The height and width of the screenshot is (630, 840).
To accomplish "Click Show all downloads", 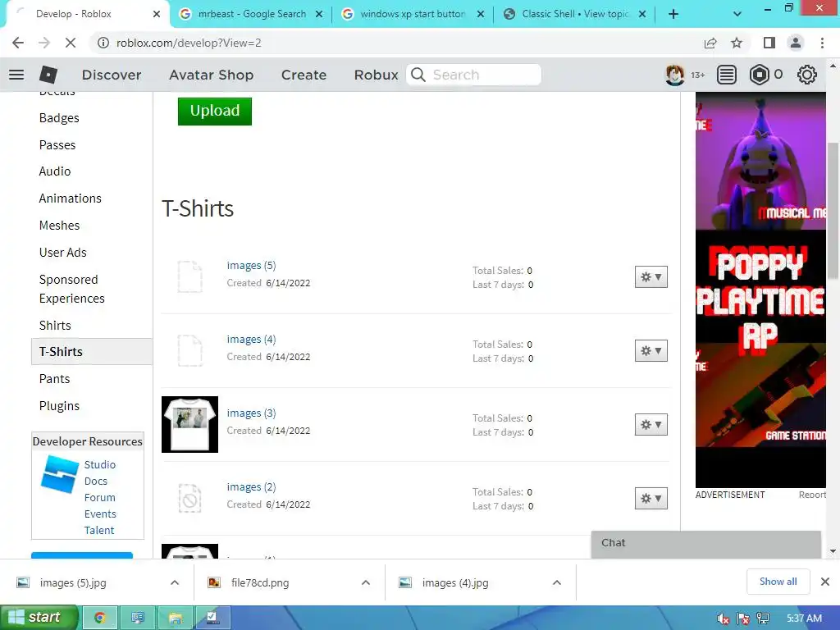I will (778, 582).
